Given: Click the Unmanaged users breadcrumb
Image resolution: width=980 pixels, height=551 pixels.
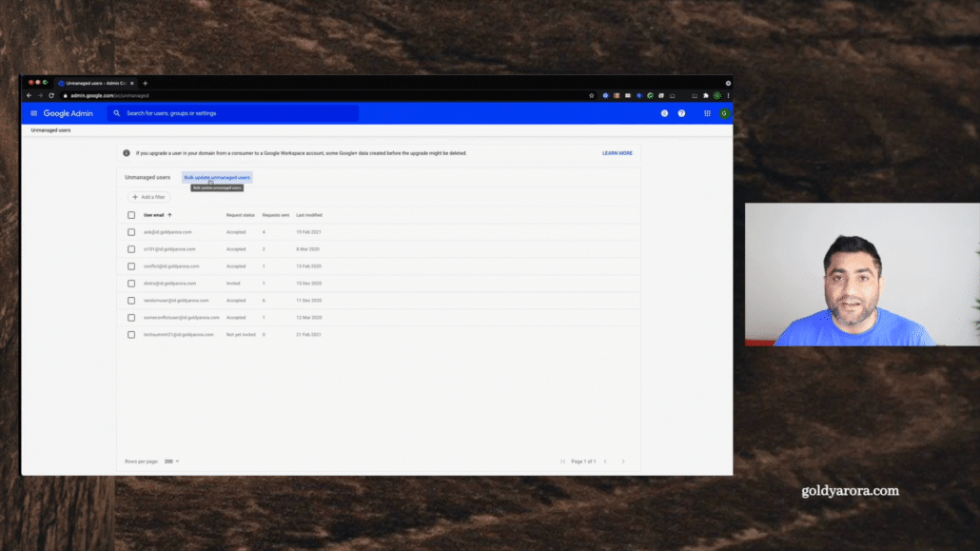Looking at the screenshot, I should point(50,130).
